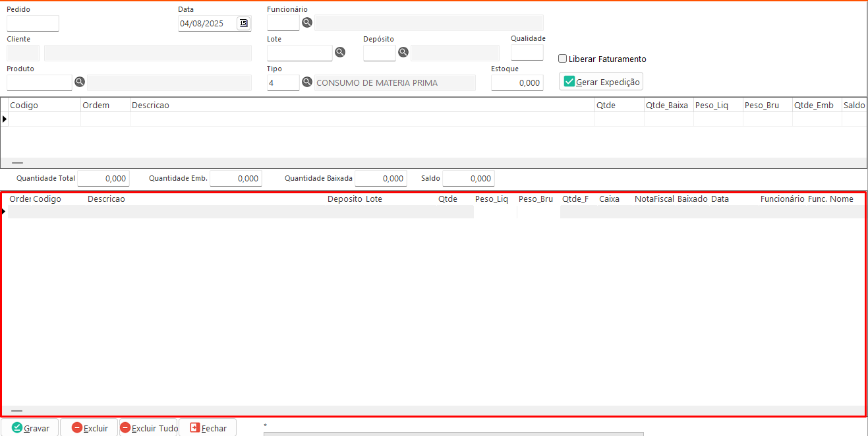
Task: Click the Estoque value field
Action: pyautogui.click(x=517, y=83)
